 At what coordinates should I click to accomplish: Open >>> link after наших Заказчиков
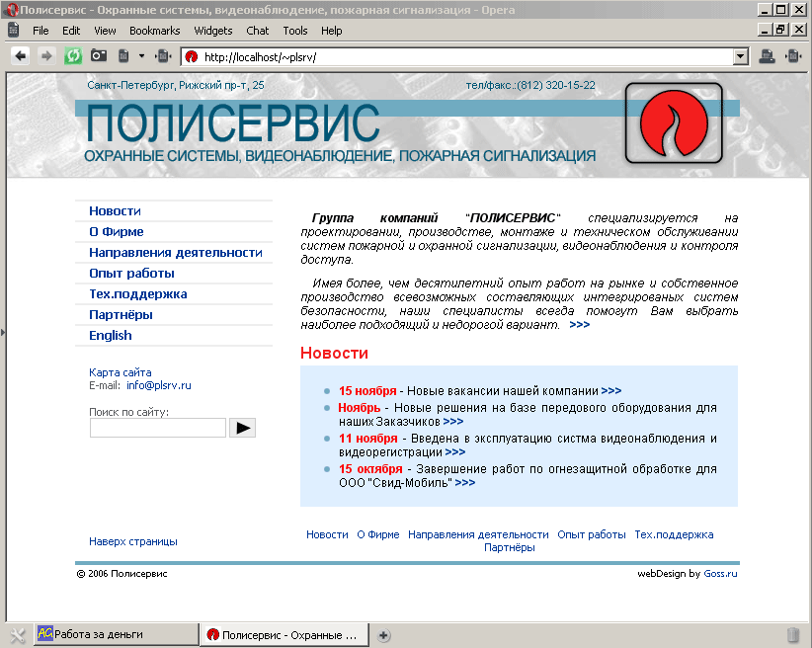453,421
